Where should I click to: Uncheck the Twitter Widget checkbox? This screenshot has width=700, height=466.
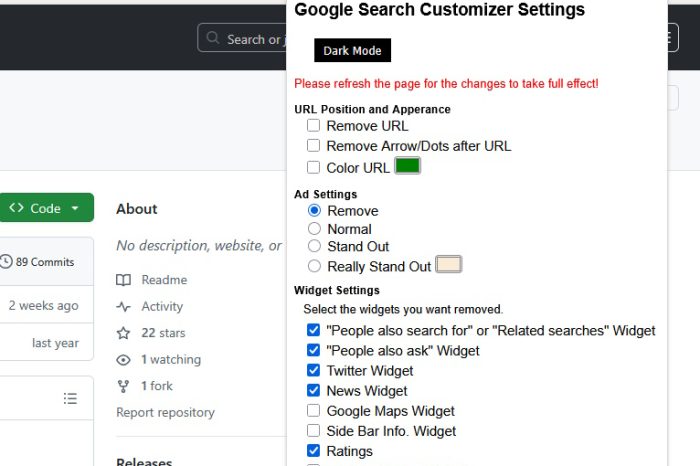[313, 371]
